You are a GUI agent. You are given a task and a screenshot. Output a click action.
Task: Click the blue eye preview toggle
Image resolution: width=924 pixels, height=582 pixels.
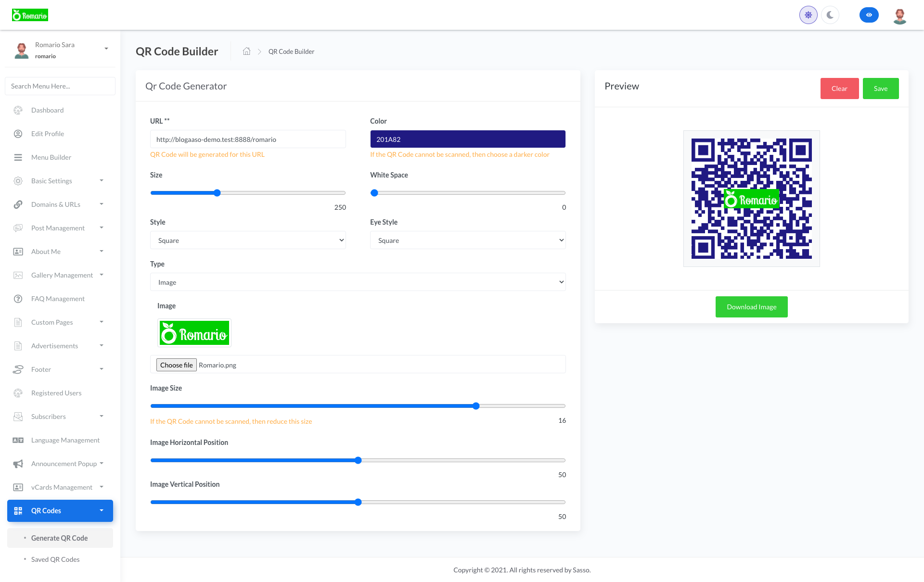click(x=869, y=15)
